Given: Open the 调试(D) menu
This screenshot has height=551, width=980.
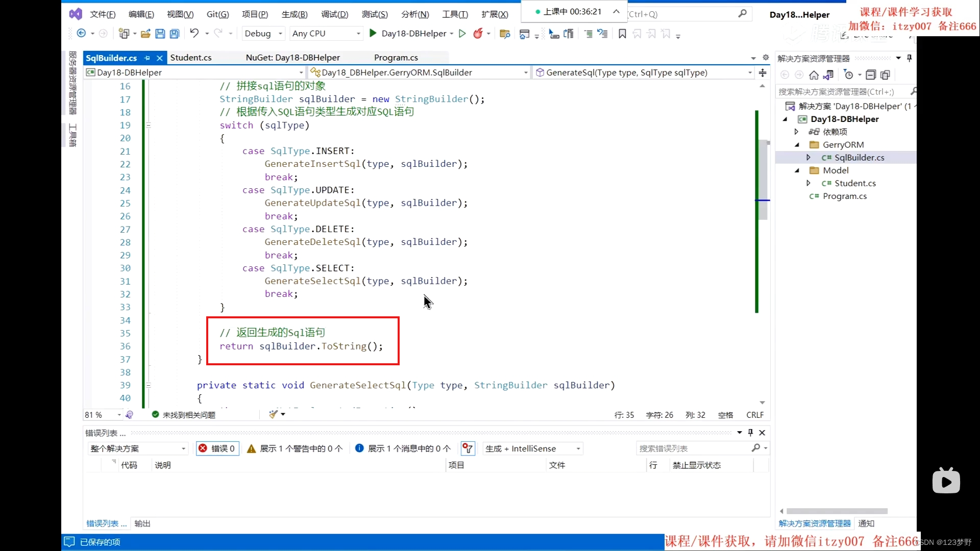Looking at the screenshot, I should 334,14.
